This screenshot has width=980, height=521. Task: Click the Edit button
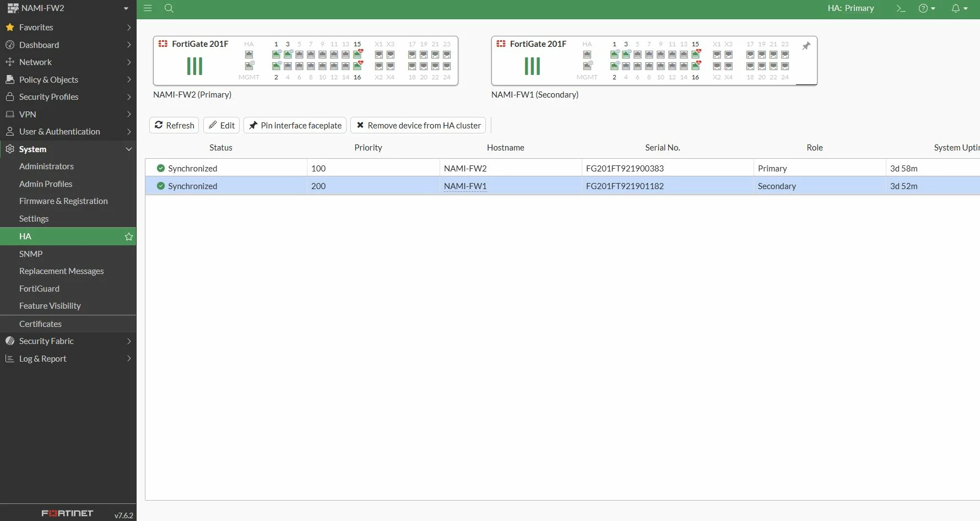[x=221, y=125]
